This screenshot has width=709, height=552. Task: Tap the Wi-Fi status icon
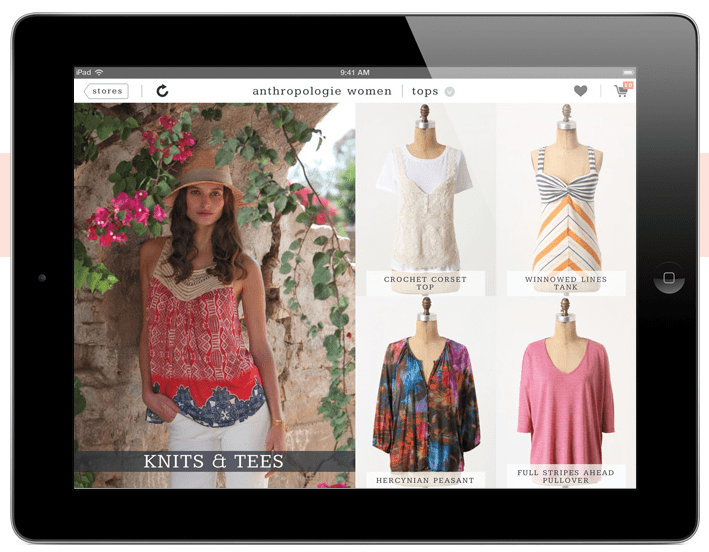(99, 72)
